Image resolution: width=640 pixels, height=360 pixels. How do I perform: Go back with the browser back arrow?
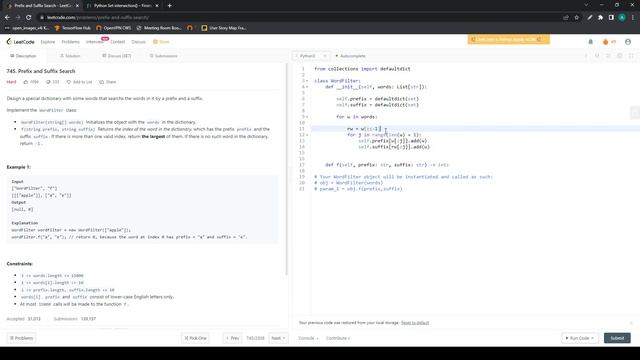pos(7,18)
